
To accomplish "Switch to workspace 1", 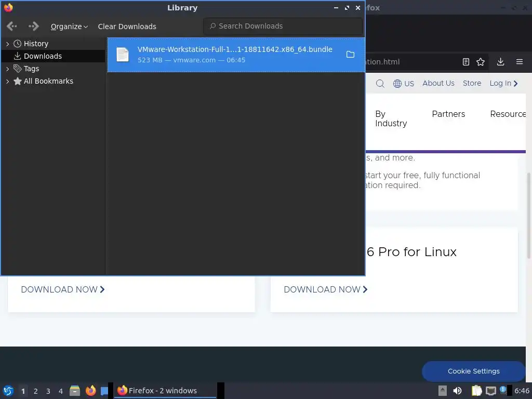I will 23,391.
